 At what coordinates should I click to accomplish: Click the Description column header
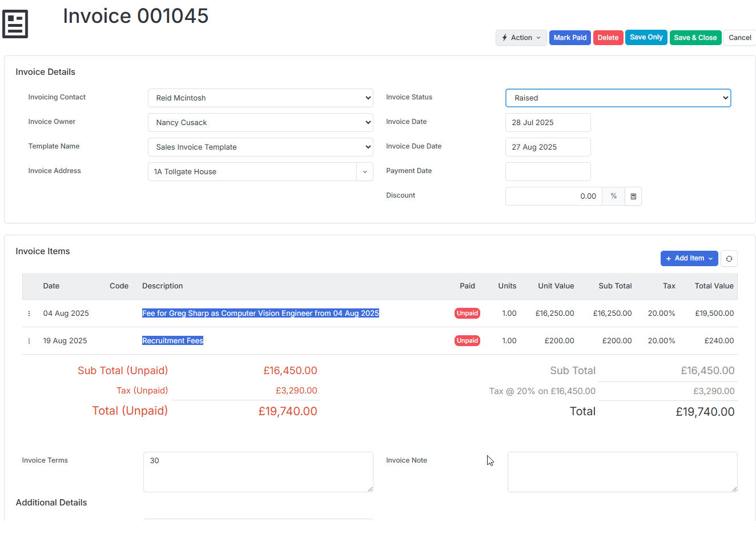(163, 286)
